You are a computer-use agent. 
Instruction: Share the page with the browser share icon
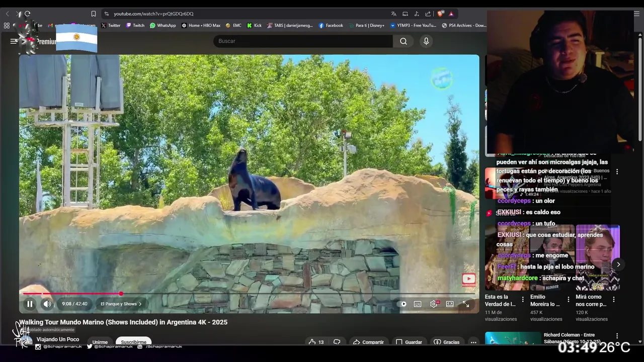[428, 14]
